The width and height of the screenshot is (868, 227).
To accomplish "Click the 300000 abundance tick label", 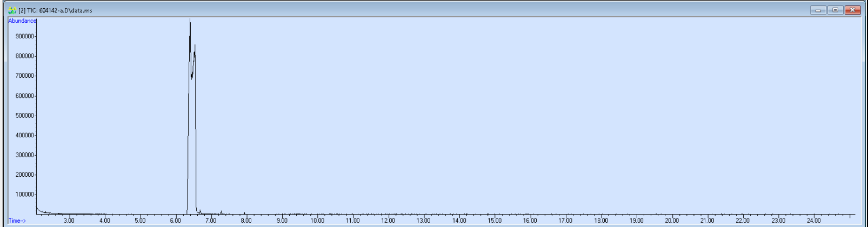I will 25,155.
